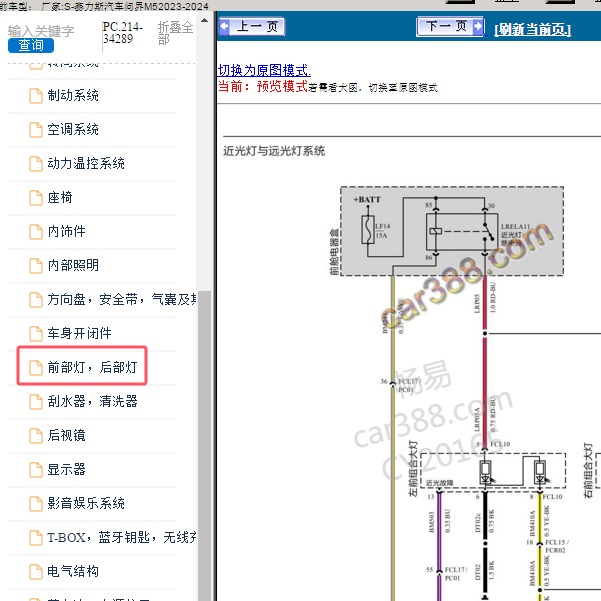
Task: Click the sidebar scrollbar up arrow
Action: [205, 20]
